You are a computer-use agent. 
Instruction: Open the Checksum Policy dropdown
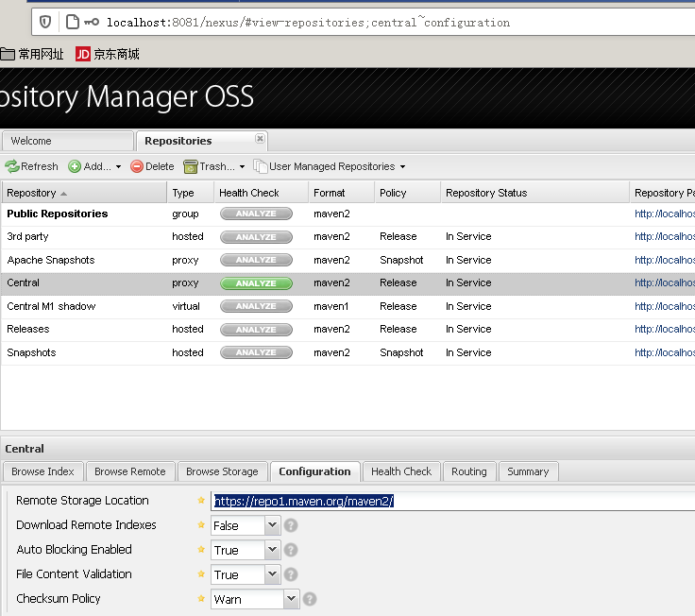pos(291,599)
